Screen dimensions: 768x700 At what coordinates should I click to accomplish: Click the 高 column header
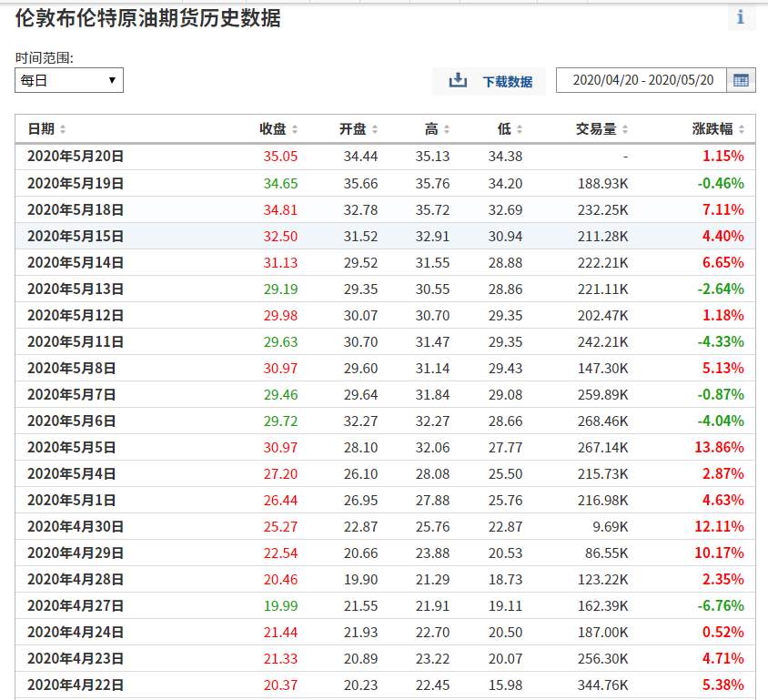click(431, 129)
